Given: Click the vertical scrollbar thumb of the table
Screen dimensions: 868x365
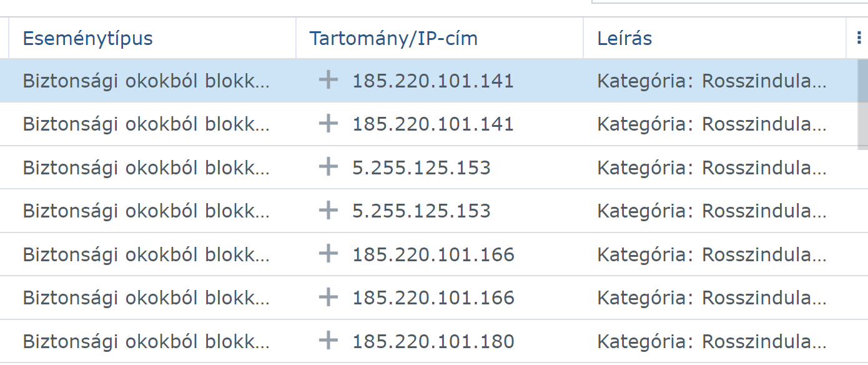Looking at the screenshot, I should tap(862, 104).
